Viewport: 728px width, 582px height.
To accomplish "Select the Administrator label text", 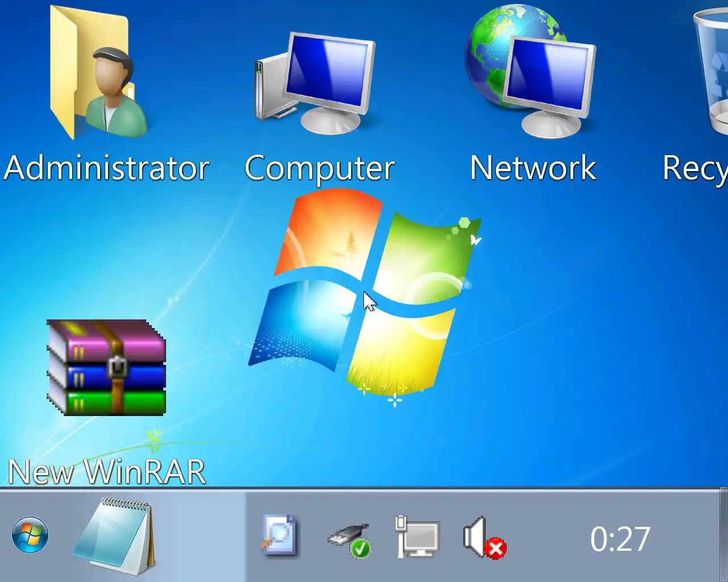I will [106, 168].
